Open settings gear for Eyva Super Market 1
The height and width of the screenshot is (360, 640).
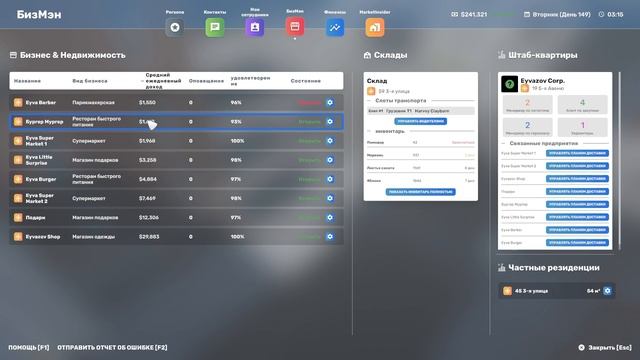tap(330, 141)
